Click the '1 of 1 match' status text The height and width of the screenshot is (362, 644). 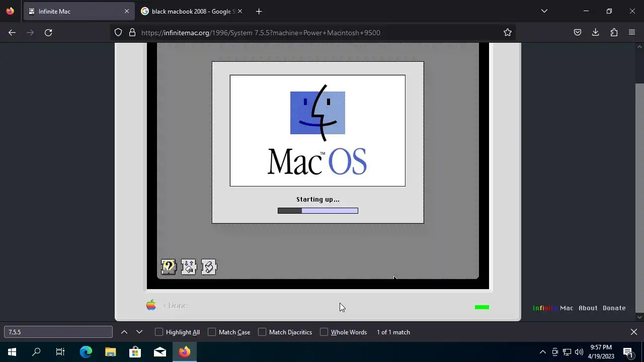393,332
